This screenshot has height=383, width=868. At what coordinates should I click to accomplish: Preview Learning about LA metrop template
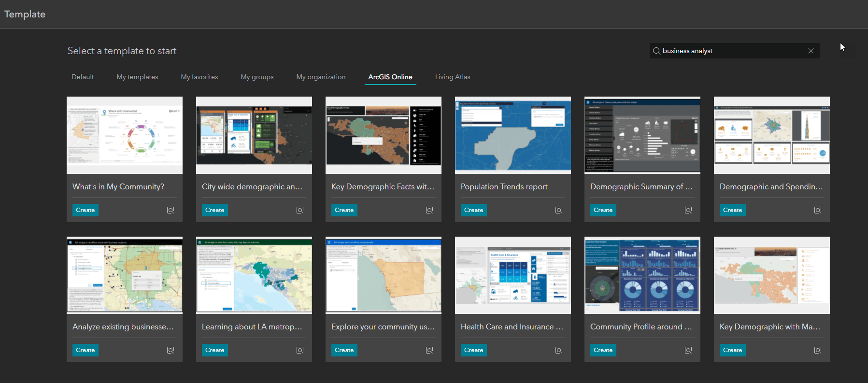click(x=300, y=350)
